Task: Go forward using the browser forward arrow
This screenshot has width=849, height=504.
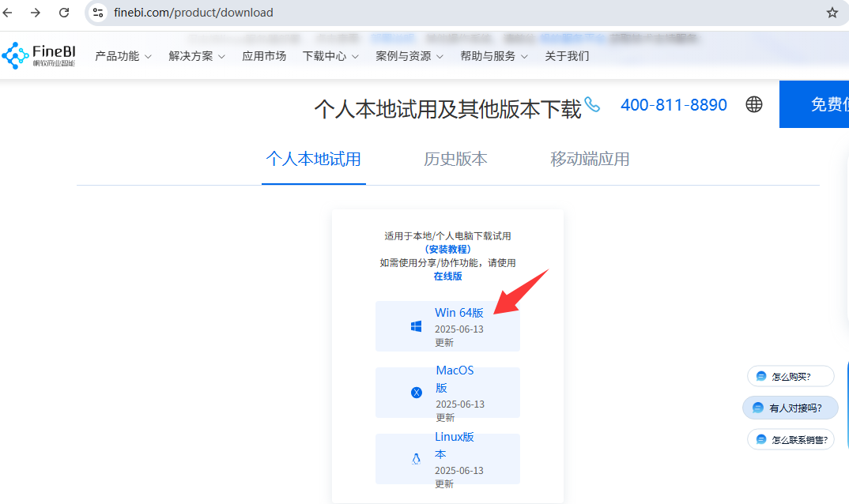Action: tap(36, 13)
